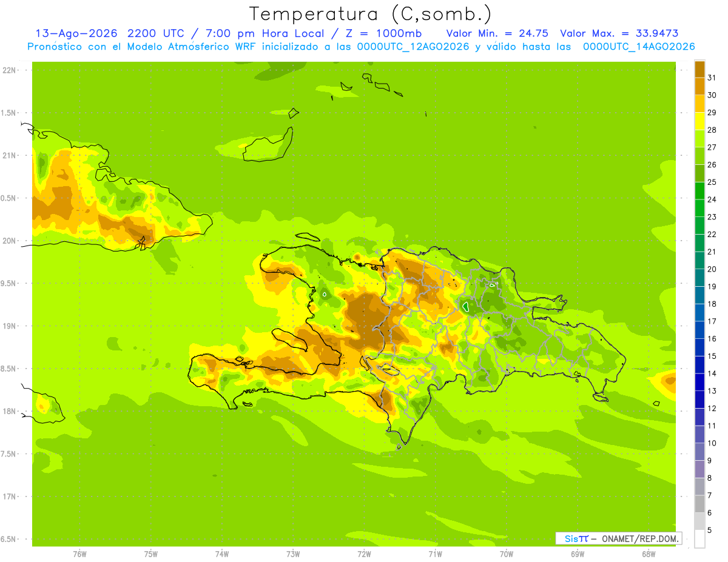Click the 'Valor Max. = 33.9473' text
The image size is (728, 562).
(x=619, y=33)
